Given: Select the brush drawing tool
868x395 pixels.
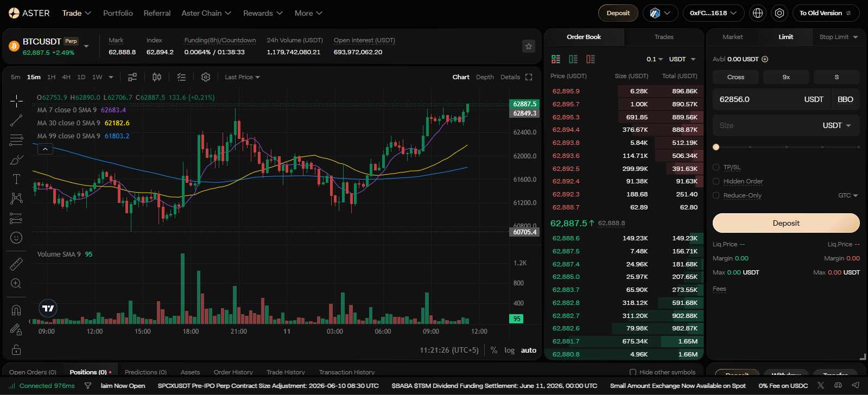Looking at the screenshot, I should (x=16, y=160).
